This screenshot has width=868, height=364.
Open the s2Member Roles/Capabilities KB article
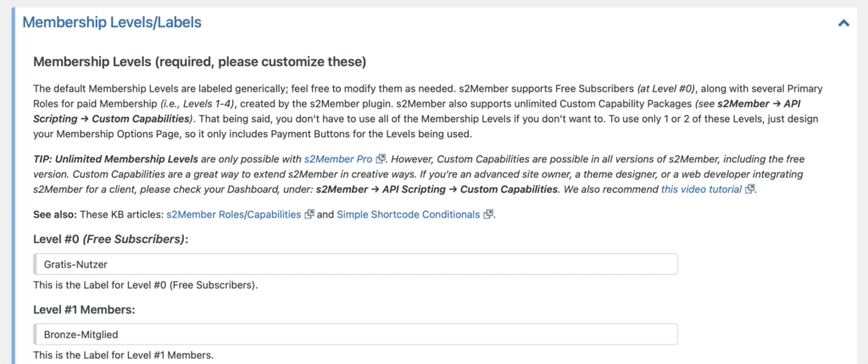[x=234, y=215]
